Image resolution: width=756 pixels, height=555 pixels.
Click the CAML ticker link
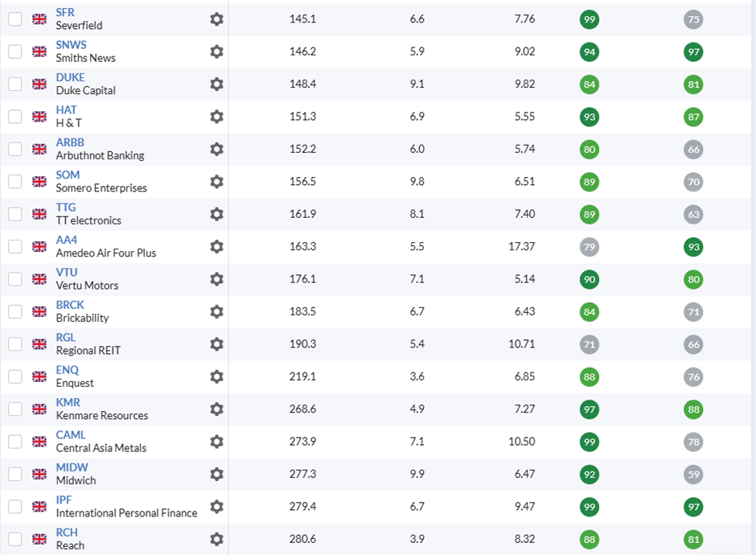tap(71, 435)
